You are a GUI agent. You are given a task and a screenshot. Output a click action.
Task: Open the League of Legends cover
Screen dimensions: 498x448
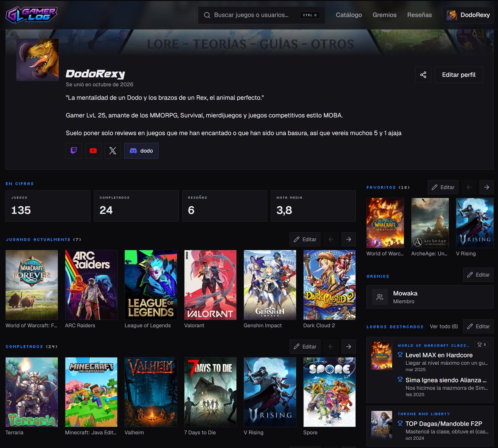click(151, 285)
